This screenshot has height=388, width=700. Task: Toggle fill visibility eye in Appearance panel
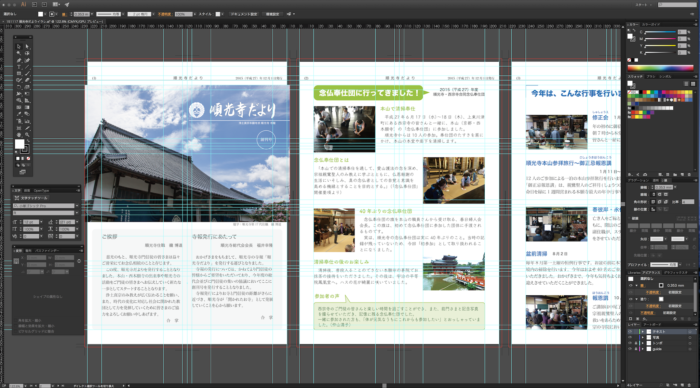630,298
